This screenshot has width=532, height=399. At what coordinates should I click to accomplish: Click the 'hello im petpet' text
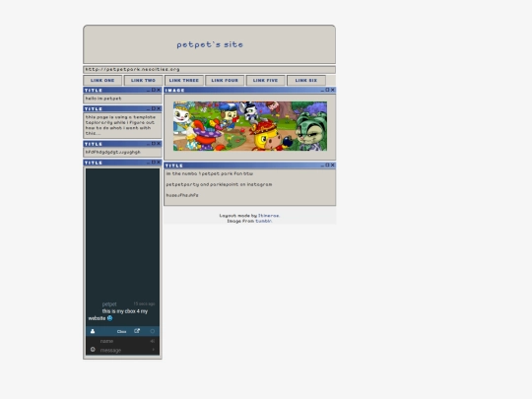103,99
